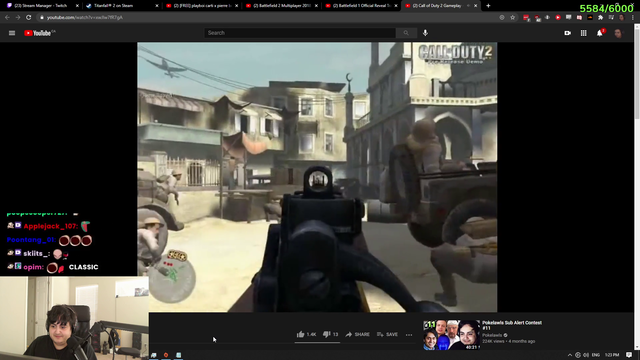Go to the YouTube home logo
640x360 pixels.
(40, 33)
